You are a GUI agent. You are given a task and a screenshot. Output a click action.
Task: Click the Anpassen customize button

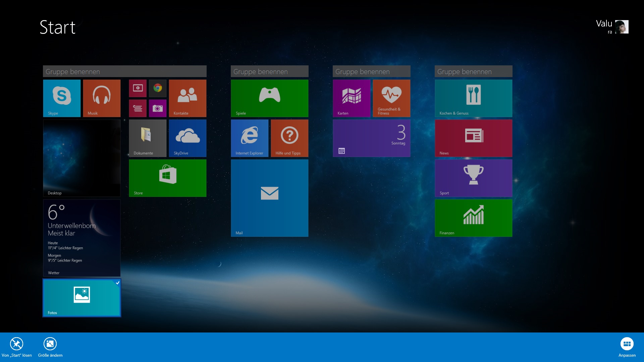(x=627, y=344)
